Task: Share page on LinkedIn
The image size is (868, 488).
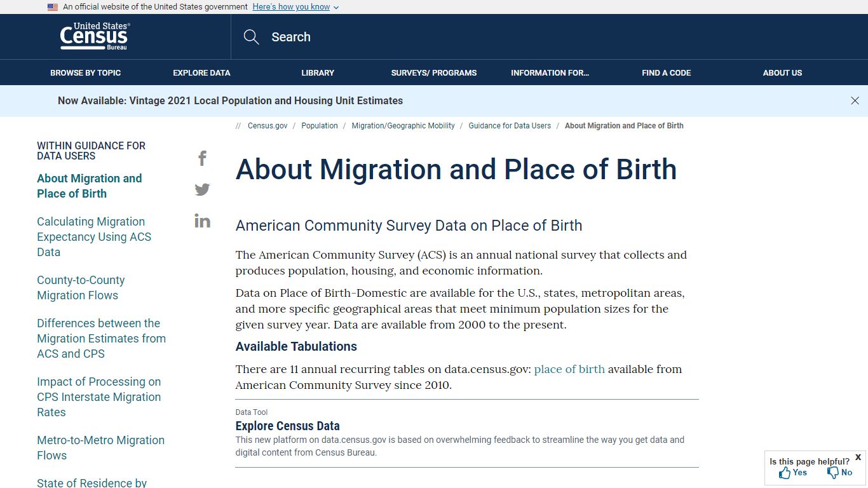Action: coord(202,220)
